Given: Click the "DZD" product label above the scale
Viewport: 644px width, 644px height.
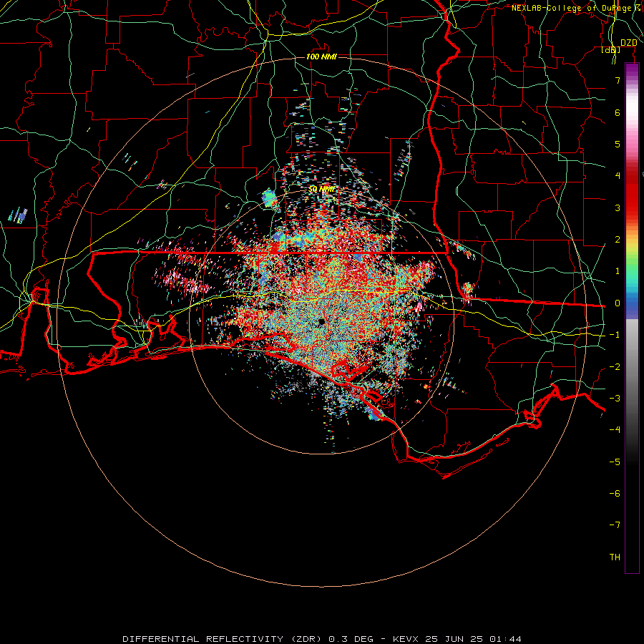Looking at the screenshot, I should pos(628,43).
